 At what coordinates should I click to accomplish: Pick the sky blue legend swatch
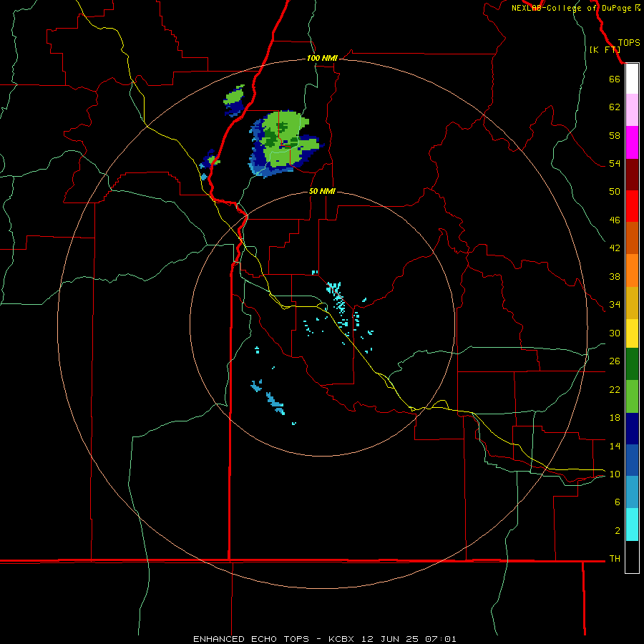coord(632,492)
